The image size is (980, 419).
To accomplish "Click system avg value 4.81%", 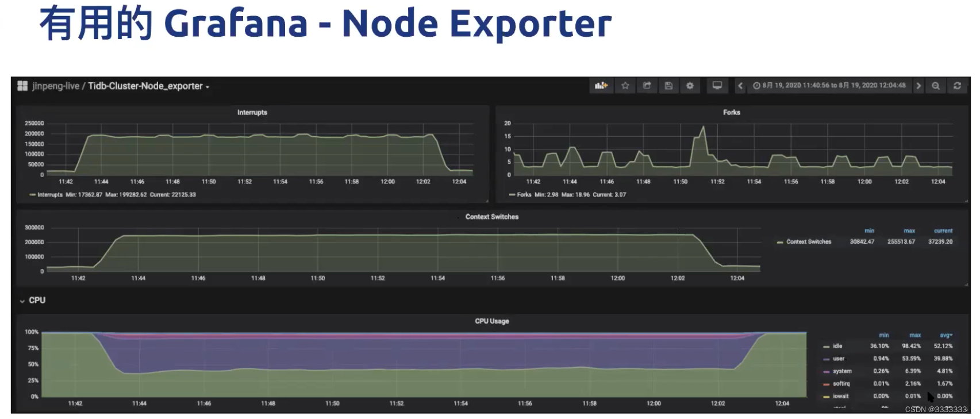I will (x=945, y=371).
